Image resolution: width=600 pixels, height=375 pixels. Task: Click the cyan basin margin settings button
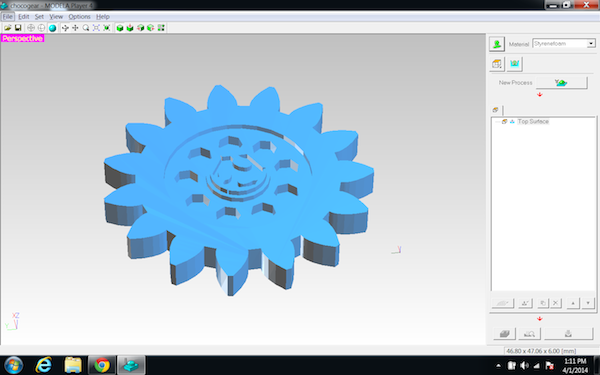[x=514, y=64]
